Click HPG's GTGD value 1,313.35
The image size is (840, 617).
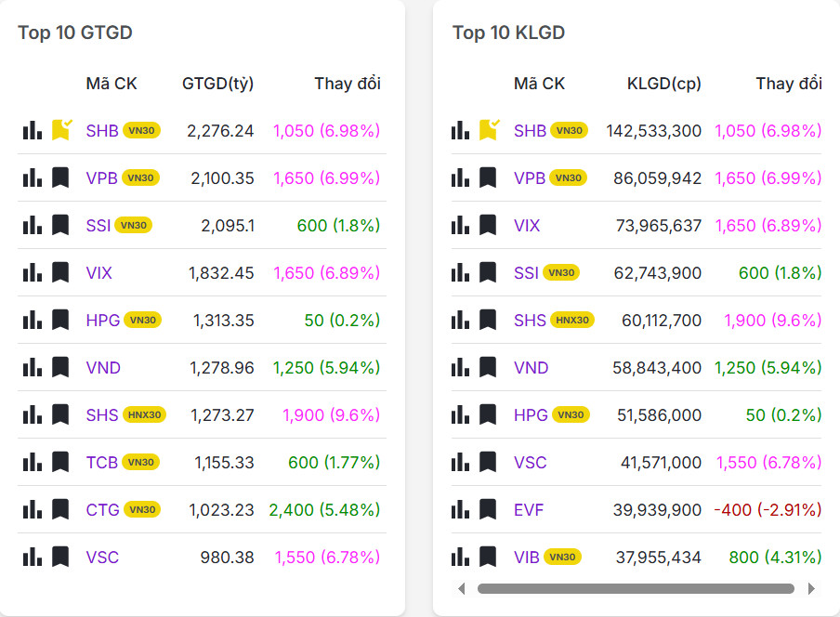(223, 321)
